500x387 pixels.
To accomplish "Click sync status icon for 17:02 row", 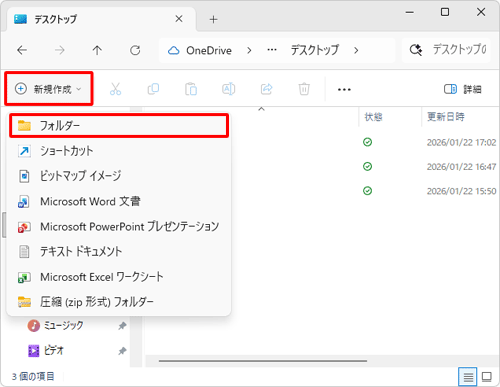I will (x=367, y=142).
